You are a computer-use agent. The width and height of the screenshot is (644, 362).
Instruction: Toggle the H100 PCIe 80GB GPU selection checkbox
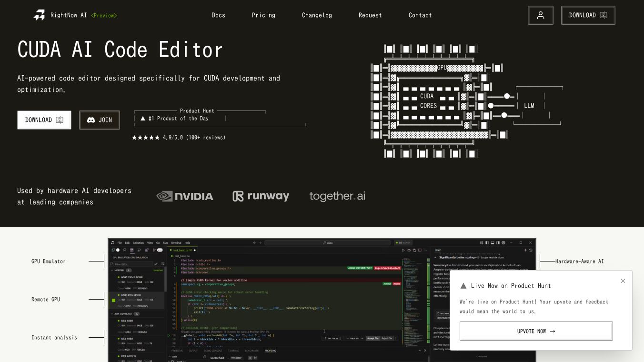pos(113,300)
